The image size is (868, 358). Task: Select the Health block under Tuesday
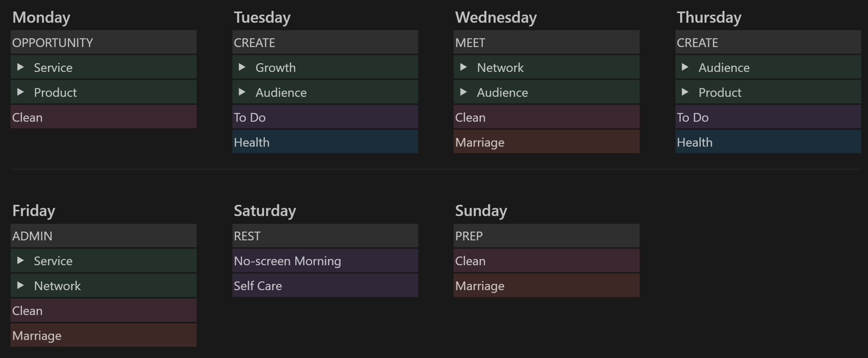coord(325,142)
